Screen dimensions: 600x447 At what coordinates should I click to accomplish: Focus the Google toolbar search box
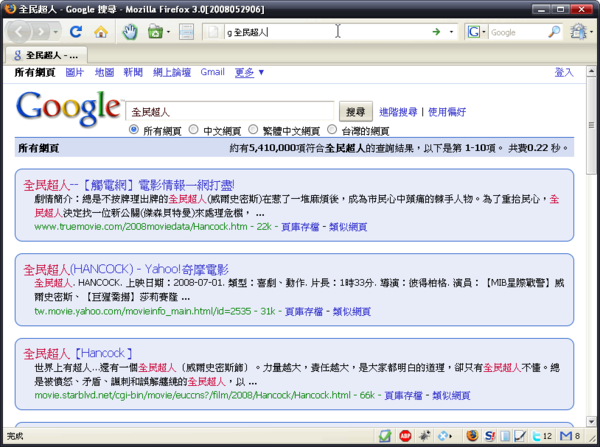pos(517,32)
